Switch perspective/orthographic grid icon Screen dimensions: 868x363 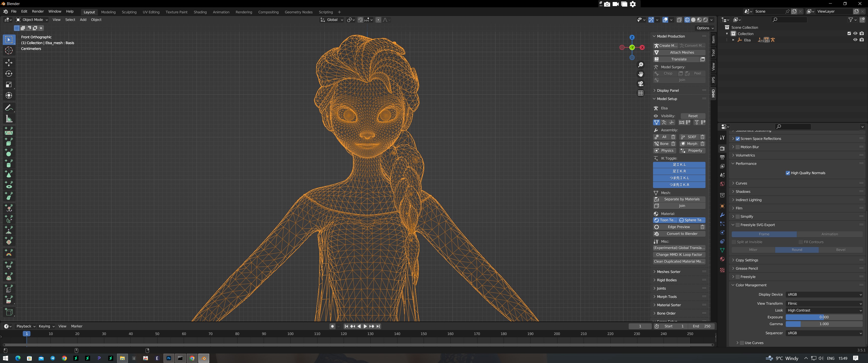pos(641,93)
